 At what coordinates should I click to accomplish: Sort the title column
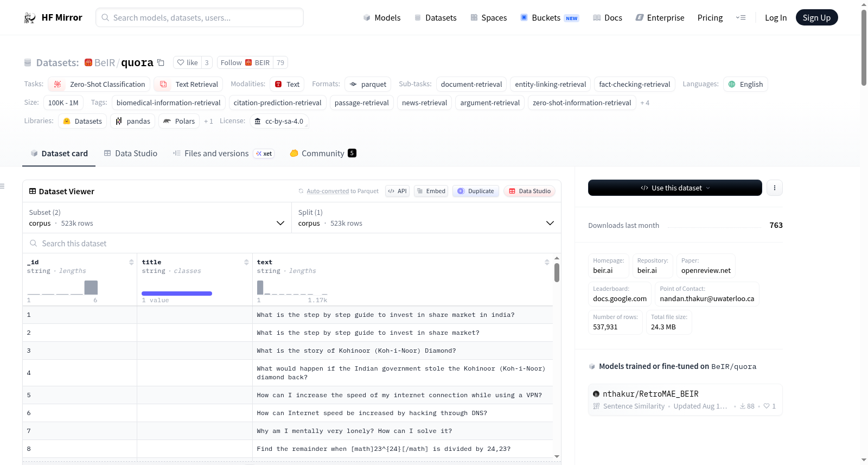pos(246,262)
